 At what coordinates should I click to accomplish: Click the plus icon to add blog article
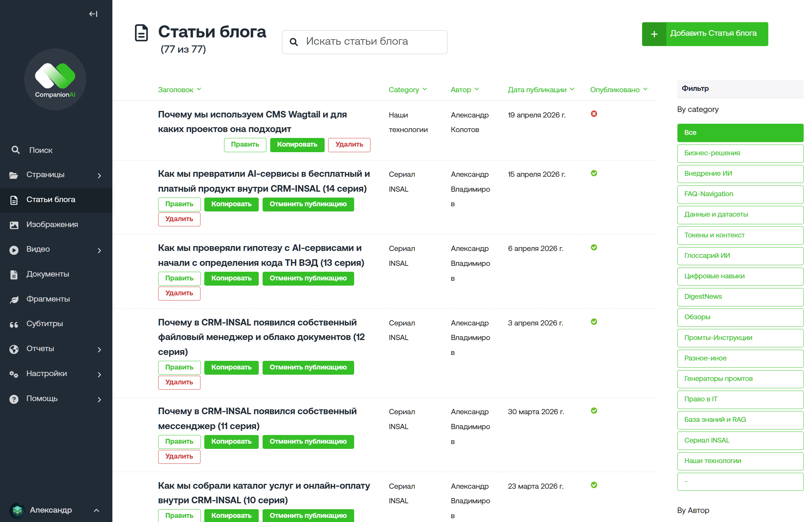point(654,34)
